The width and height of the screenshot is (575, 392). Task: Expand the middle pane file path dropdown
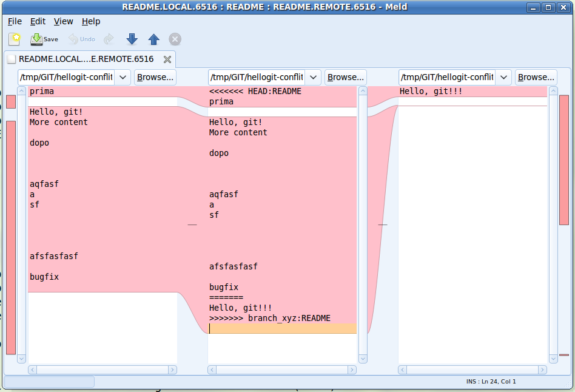(x=313, y=78)
